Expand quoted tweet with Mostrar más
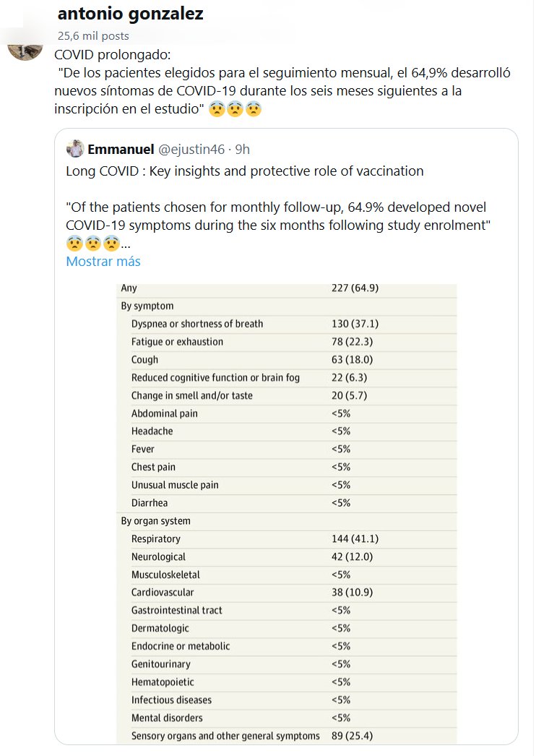The height and width of the screenshot is (756, 536). (103, 262)
